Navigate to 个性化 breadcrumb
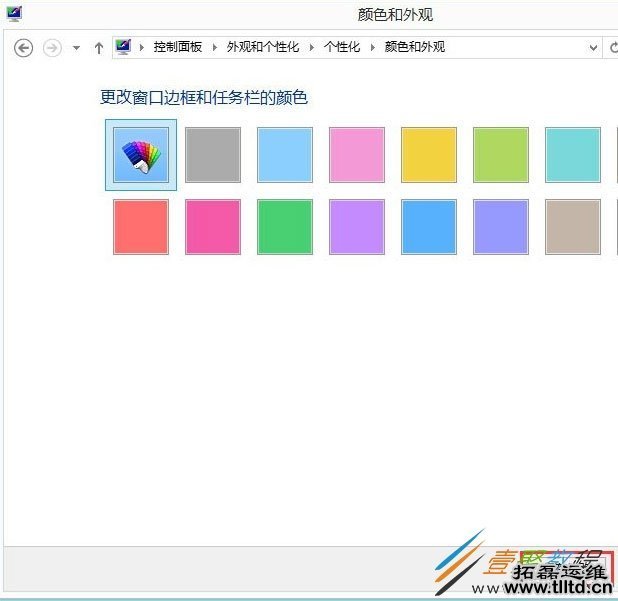The width and height of the screenshot is (618, 601). [x=342, y=47]
